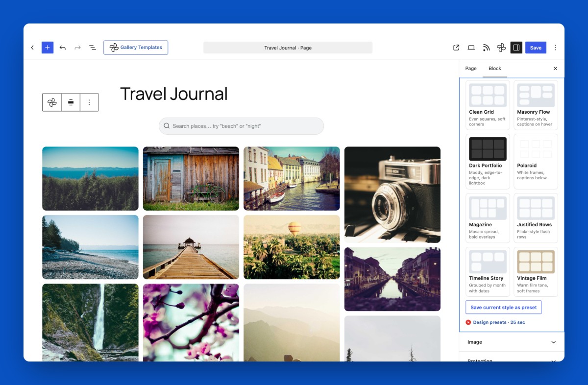Image resolution: width=588 pixels, height=385 pixels.
Task: Click the Gallery Templates button
Action: tap(136, 48)
